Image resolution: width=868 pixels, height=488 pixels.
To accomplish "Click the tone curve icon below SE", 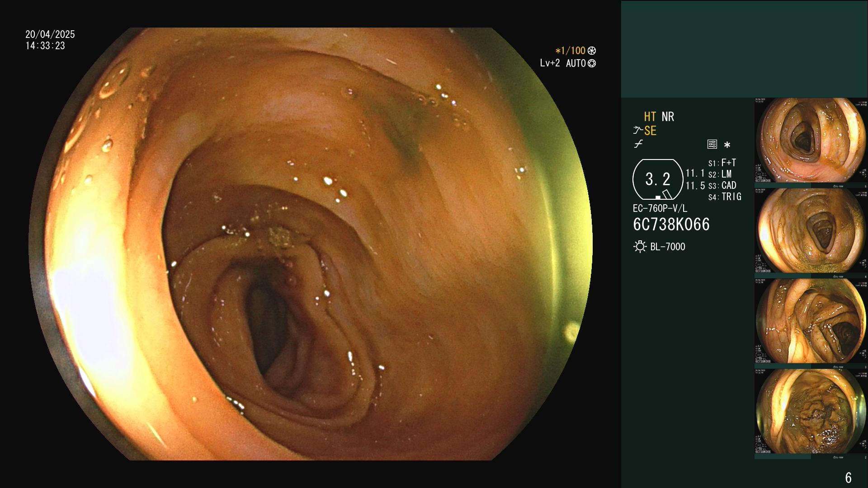I will pos(638,144).
